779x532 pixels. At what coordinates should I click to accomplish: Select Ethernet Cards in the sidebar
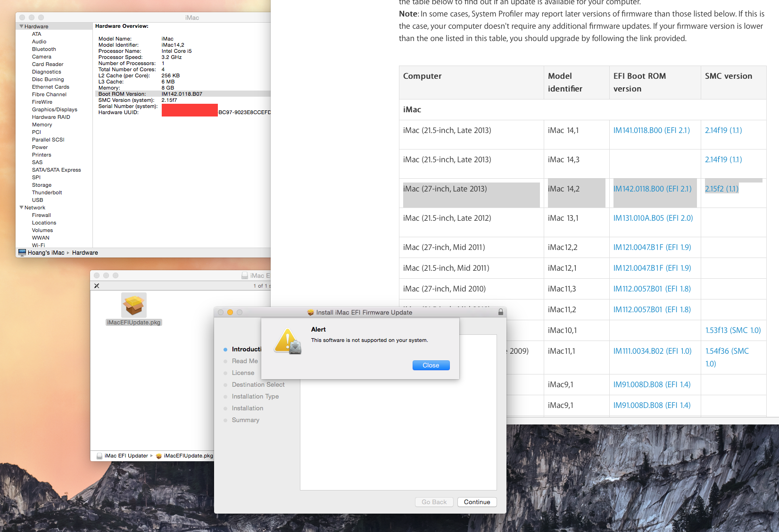pos(50,87)
